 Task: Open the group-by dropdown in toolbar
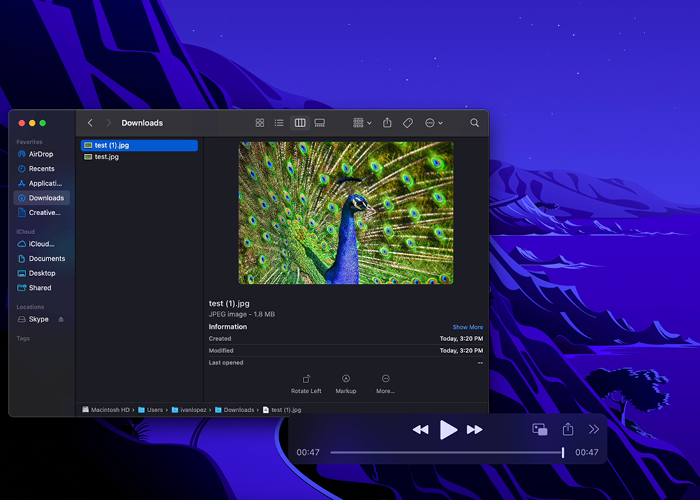tap(362, 123)
